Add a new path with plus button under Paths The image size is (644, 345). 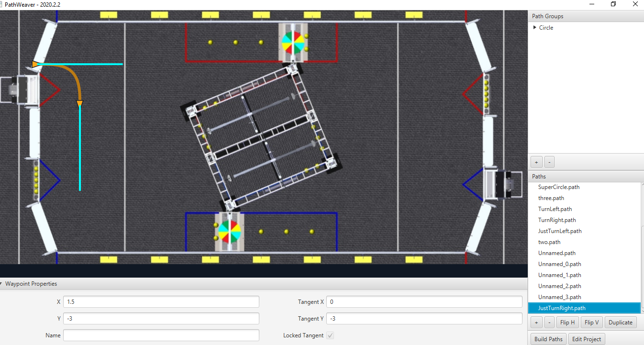tap(536, 323)
